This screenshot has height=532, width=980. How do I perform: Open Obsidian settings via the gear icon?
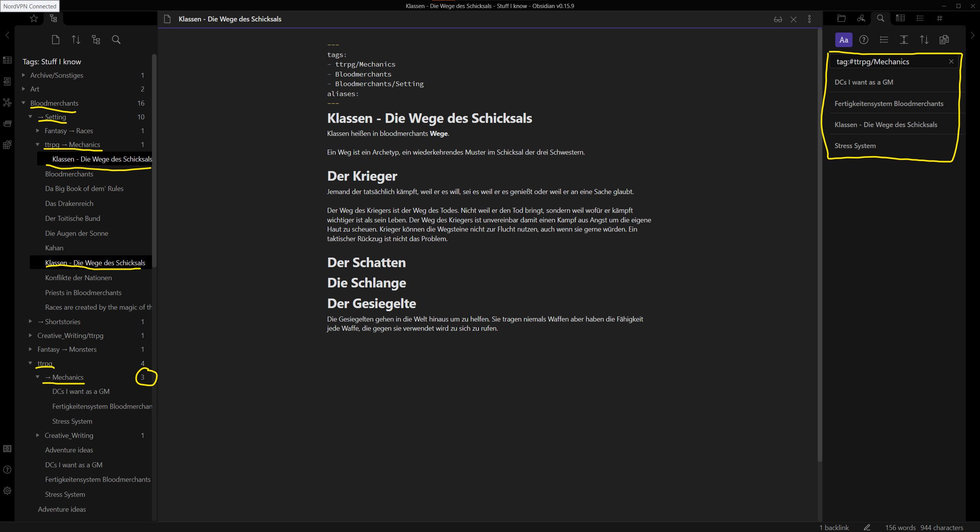(7, 491)
